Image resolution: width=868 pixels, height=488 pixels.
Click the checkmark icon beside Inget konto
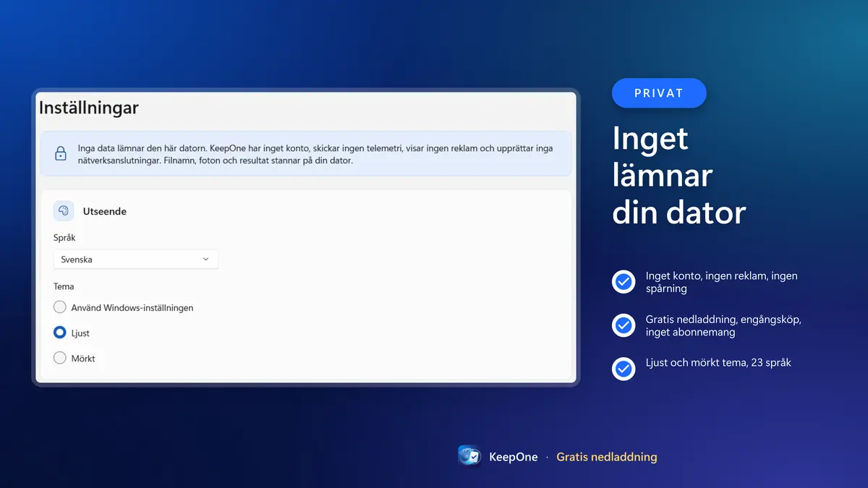[x=624, y=281]
